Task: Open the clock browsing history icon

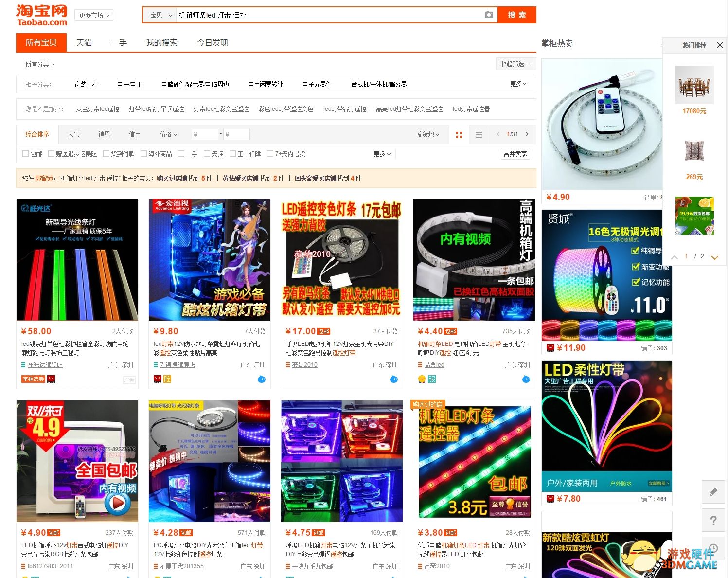Action: click(713, 547)
